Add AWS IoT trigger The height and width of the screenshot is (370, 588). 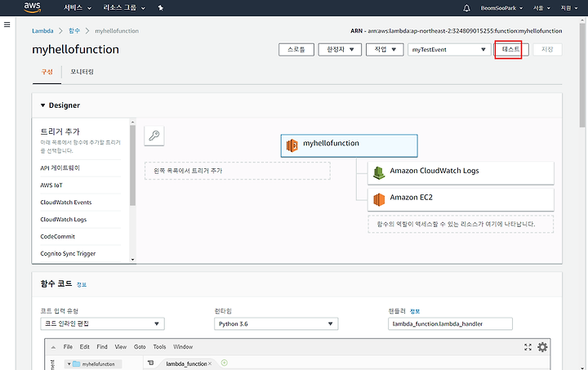[51, 185]
